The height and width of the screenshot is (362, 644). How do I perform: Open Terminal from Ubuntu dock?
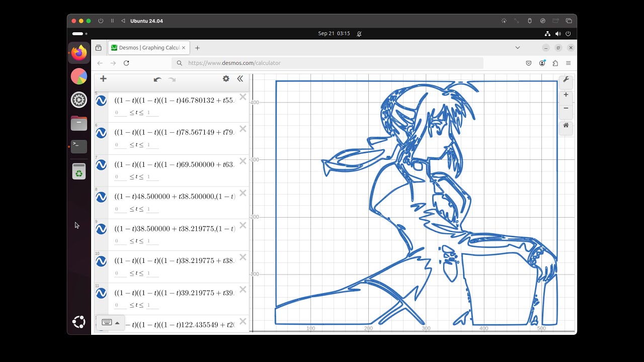coord(79,147)
